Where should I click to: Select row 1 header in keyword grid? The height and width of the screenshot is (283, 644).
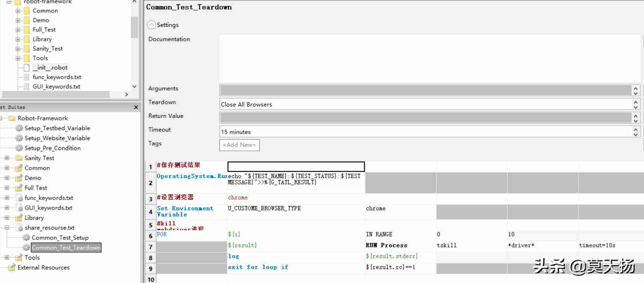pos(150,167)
